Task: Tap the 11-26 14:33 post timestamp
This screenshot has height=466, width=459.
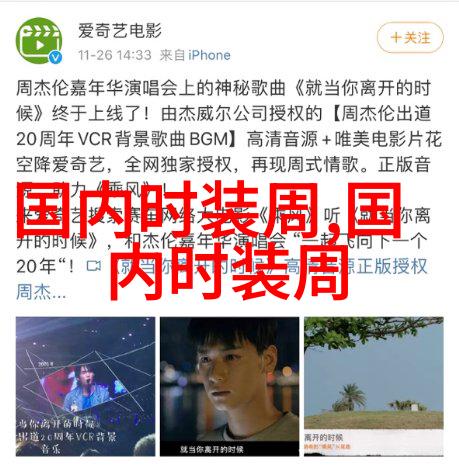Action: [x=115, y=55]
